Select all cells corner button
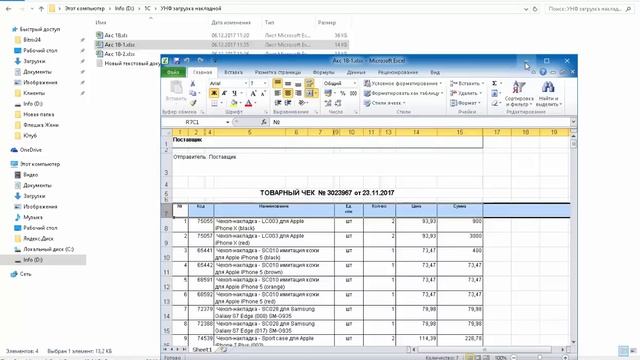This screenshot has width=640, height=360. coord(167,132)
